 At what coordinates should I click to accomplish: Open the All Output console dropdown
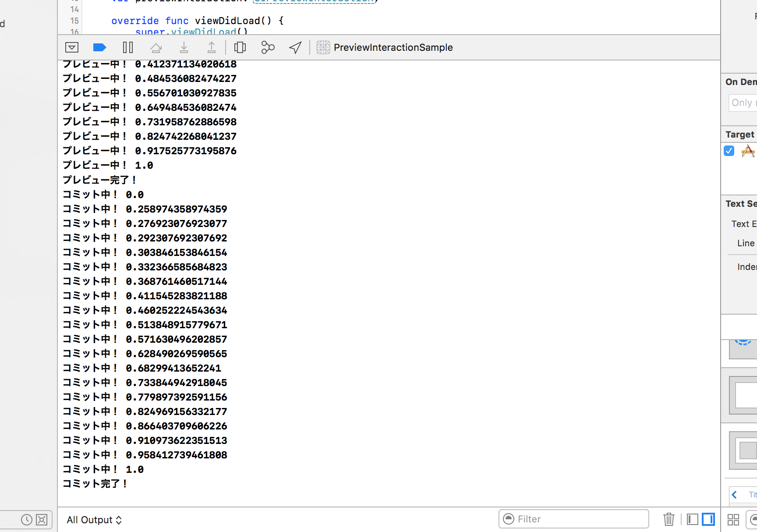[94, 520]
